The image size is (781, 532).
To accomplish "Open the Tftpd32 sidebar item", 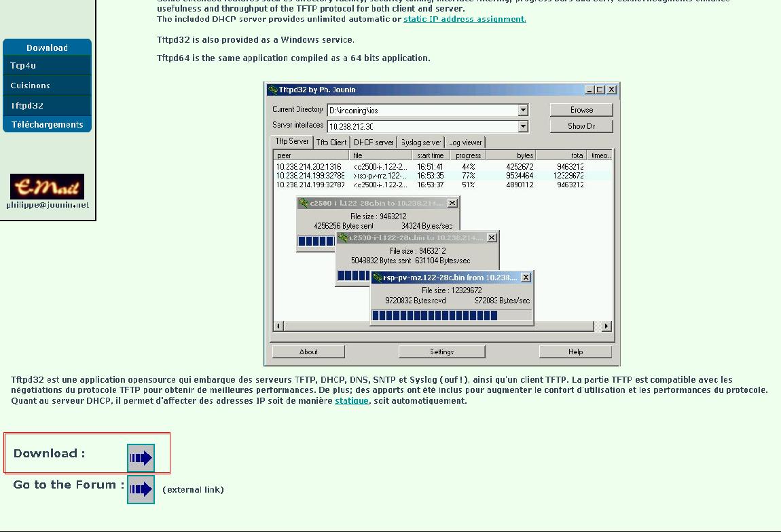I will click(48, 105).
